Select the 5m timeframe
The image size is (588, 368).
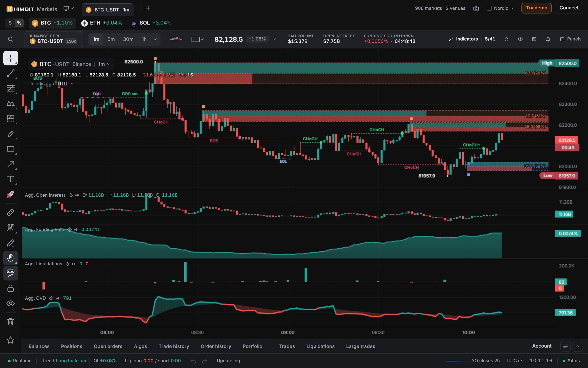tap(111, 39)
